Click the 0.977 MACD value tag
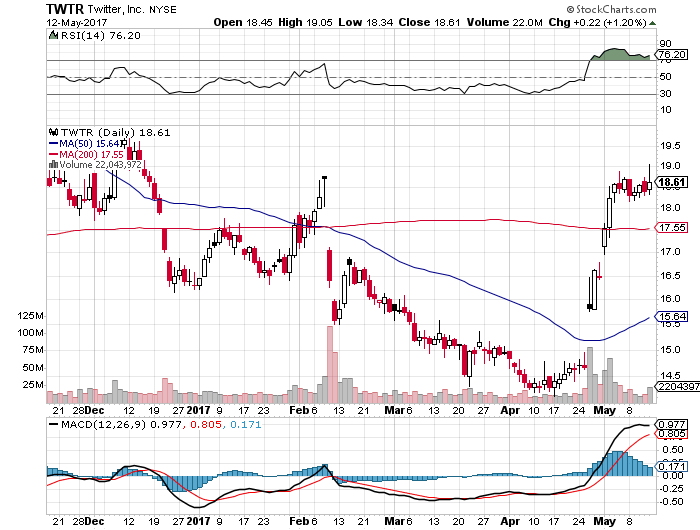This screenshot has height=530, width=700. pos(672,424)
